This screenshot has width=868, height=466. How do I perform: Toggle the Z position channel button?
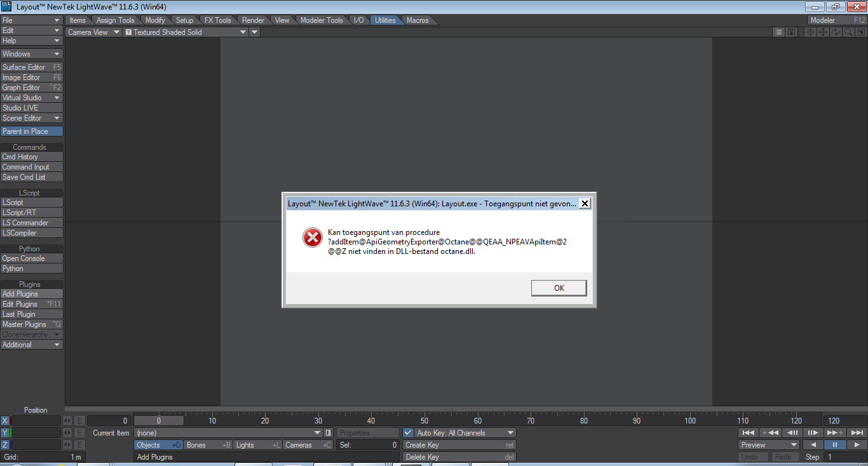[x=5, y=445]
